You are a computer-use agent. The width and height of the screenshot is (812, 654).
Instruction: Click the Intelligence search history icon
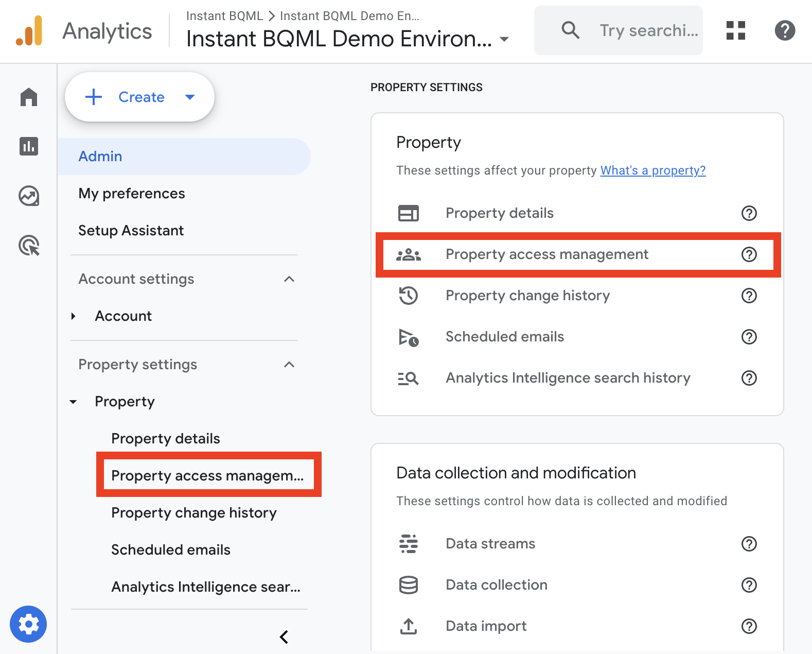click(409, 378)
